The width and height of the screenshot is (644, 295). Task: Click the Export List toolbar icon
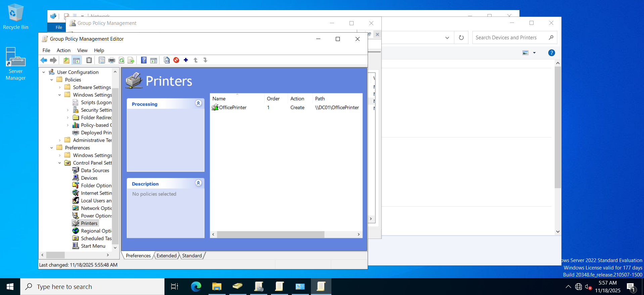pos(131,60)
